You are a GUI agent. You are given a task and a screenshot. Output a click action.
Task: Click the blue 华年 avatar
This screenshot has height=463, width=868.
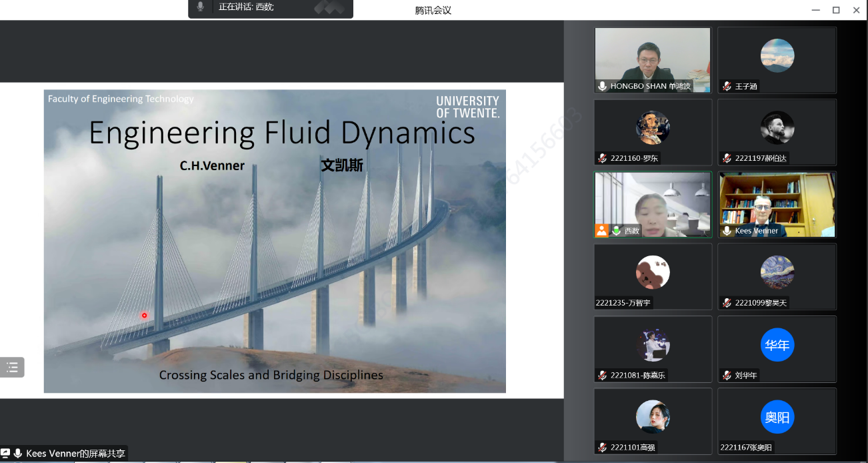point(777,345)
